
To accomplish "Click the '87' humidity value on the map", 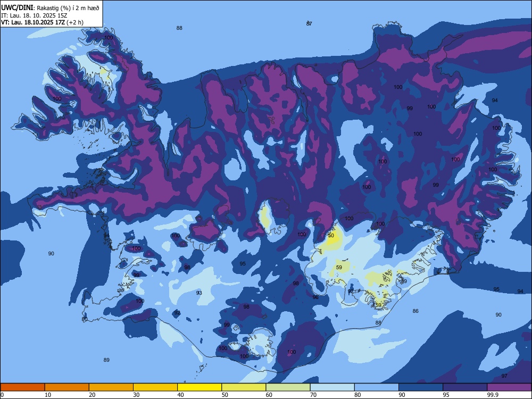I will pos(309,23).
